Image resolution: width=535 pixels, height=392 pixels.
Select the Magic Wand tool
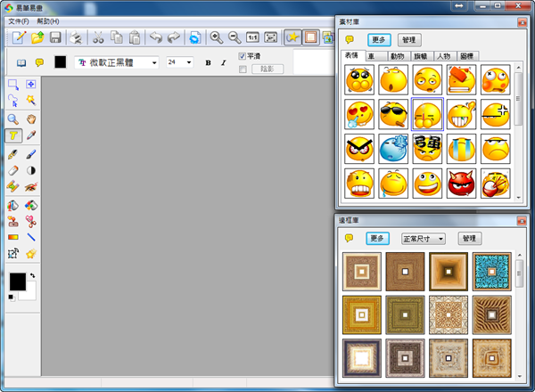point(31,101)
